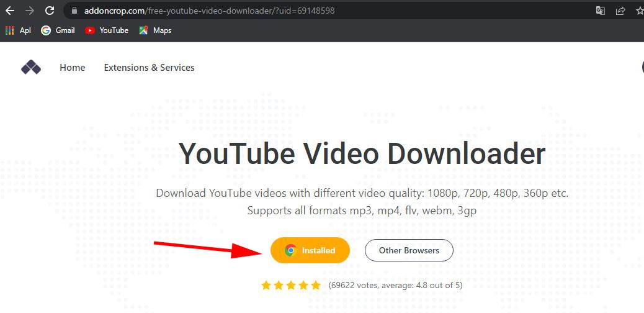Click the Other Browsers button
The width and height of the screenshot is (644, 313).
pos(409,250)
